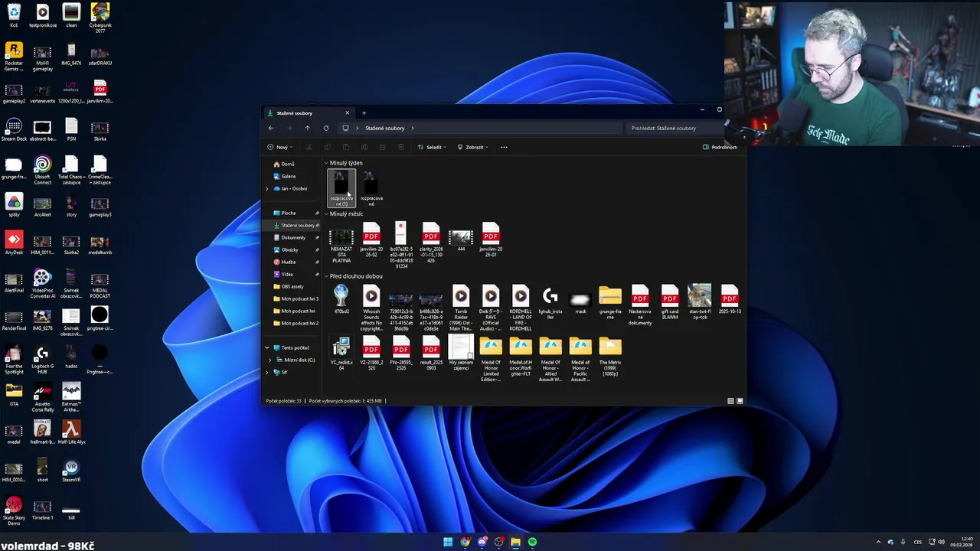Select the NEMAZAT GTA PLATINA video file
Screen dimensions: 980x551
341,243
